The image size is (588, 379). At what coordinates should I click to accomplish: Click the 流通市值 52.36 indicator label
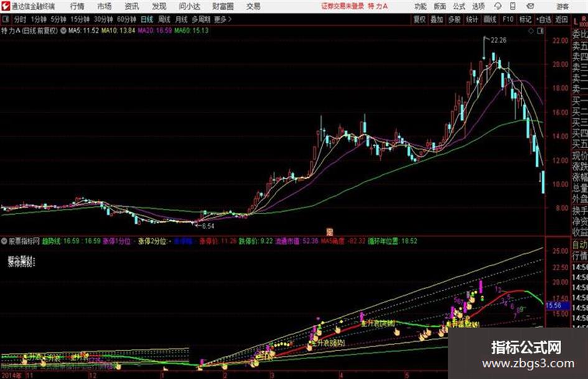coord(297,241)
